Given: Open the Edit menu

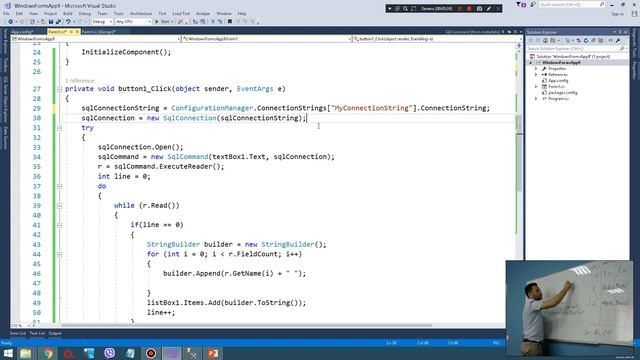Looking at the screenshot, I should click(19, 13).
